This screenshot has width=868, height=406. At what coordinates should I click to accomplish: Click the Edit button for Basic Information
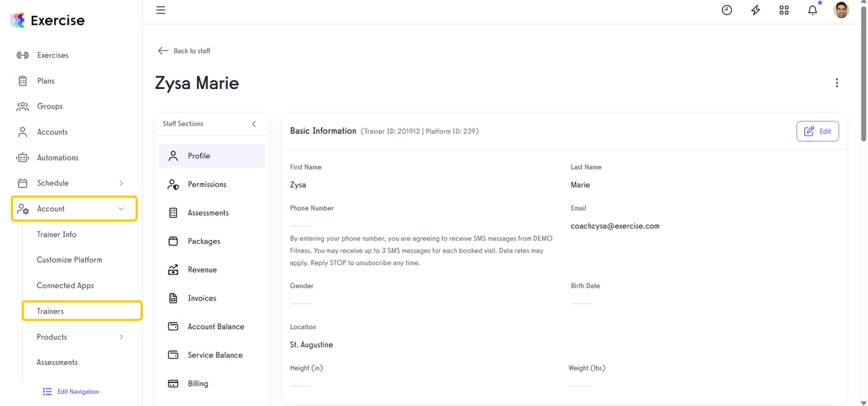(817, 131)
